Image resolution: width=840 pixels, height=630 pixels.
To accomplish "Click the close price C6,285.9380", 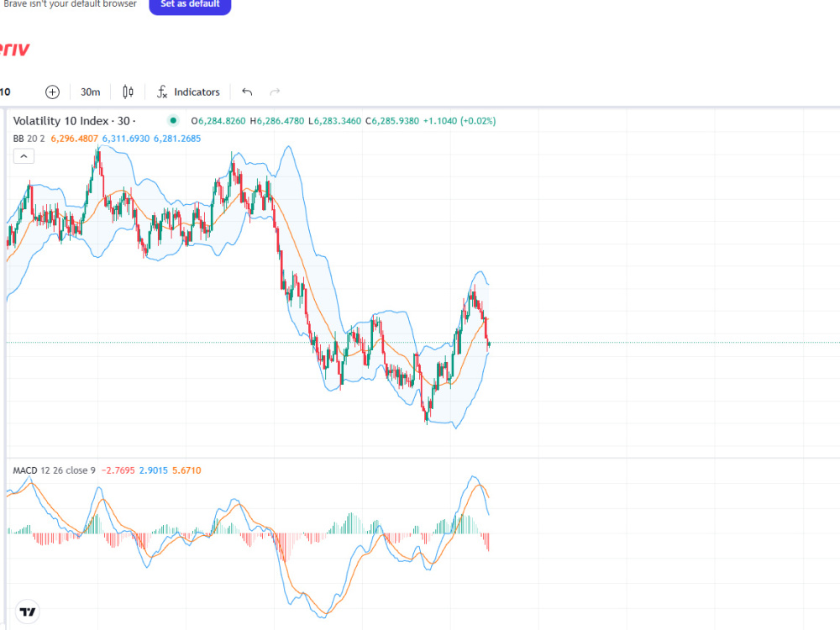I will 392,121.
